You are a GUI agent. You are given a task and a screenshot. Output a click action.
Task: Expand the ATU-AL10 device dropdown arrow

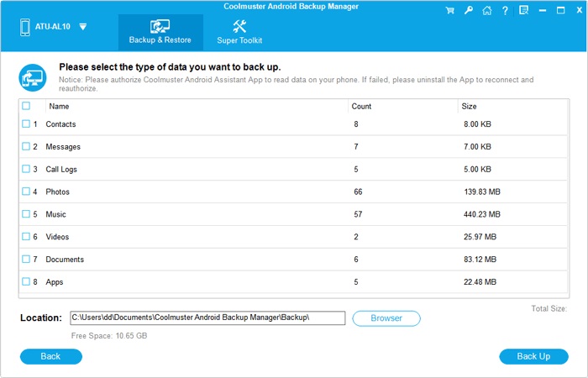(x=82, y=27)
